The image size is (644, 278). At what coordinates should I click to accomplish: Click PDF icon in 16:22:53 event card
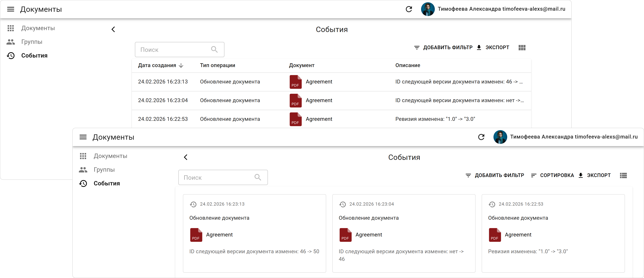(x=495, y=235)
